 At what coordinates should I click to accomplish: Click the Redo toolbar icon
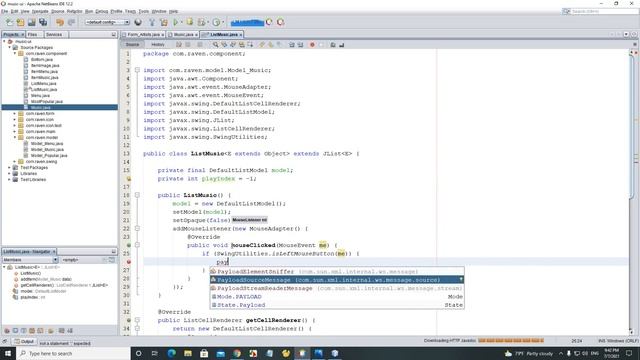coord(71,22)
